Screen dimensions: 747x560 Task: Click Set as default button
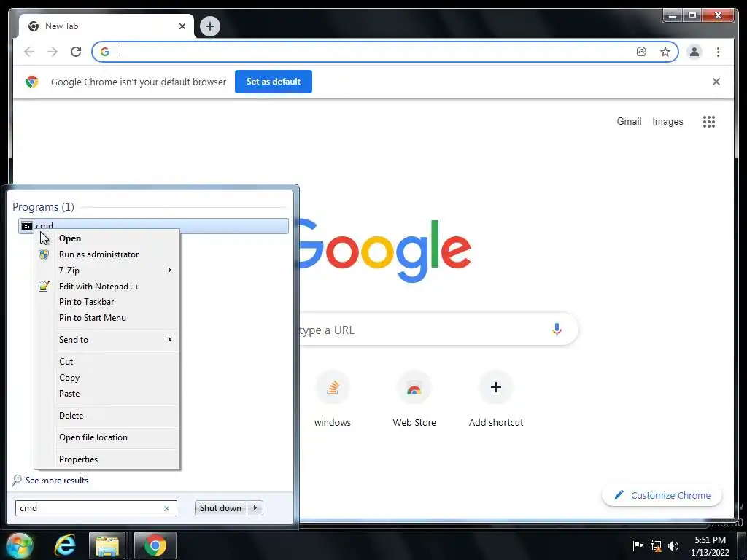pyautogui.click(x=274, y=82)
